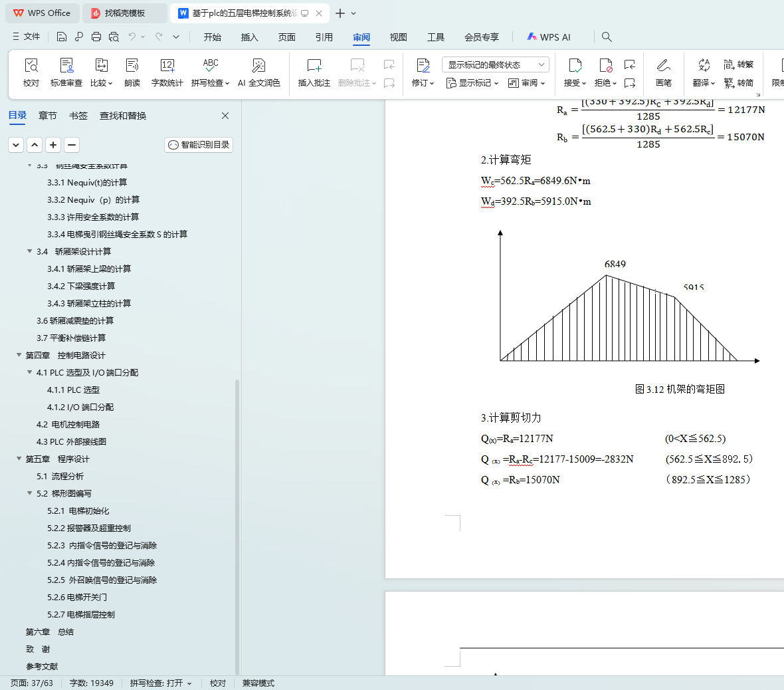Click the expand-down arrow button in outline

[x=16, y=145]
